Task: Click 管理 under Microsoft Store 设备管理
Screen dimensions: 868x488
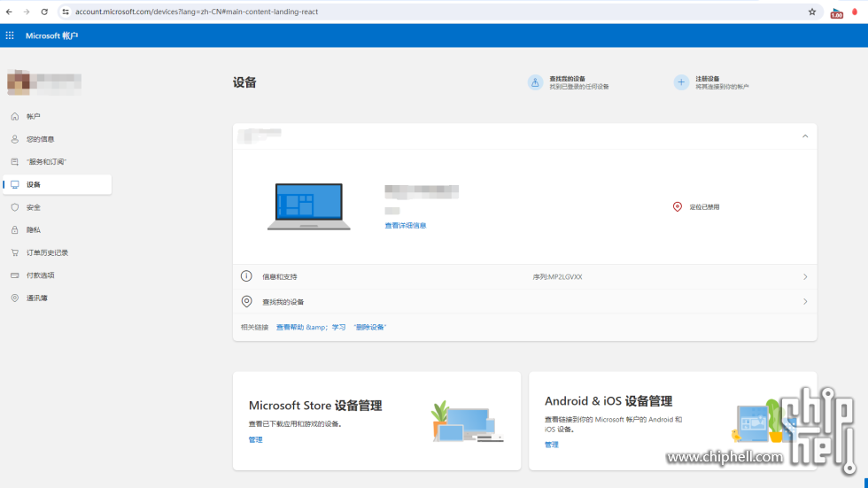Action: point(255,439)
